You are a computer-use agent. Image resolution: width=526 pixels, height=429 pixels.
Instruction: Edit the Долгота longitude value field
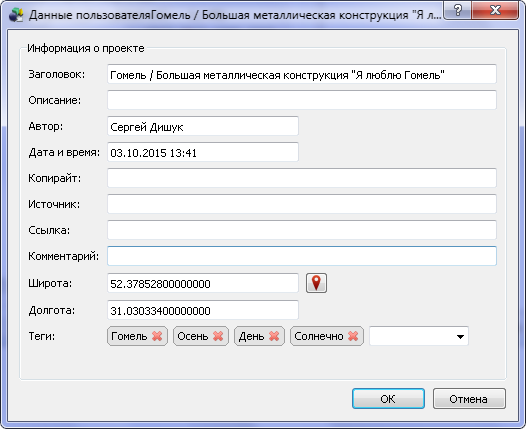pyautogui.click(x=203, y=310)
